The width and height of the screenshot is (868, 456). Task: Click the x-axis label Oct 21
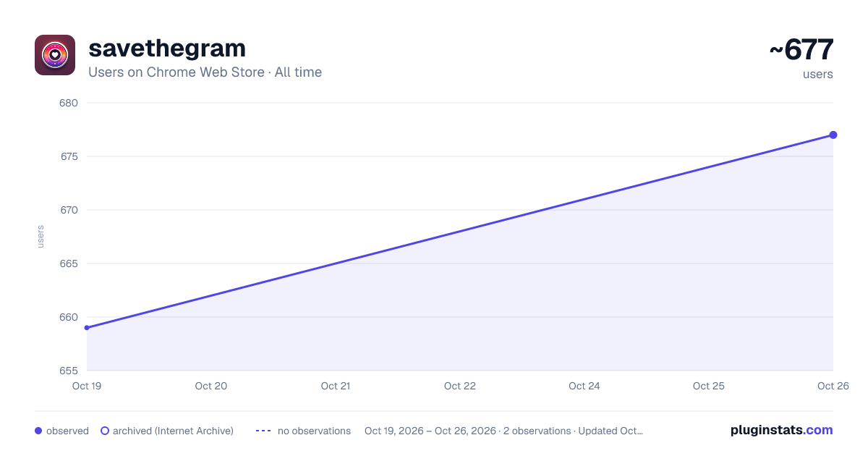click(336, 386)
